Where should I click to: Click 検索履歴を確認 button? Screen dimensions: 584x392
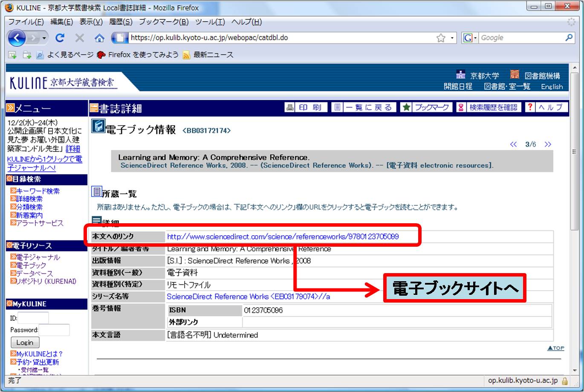point(489,107)
